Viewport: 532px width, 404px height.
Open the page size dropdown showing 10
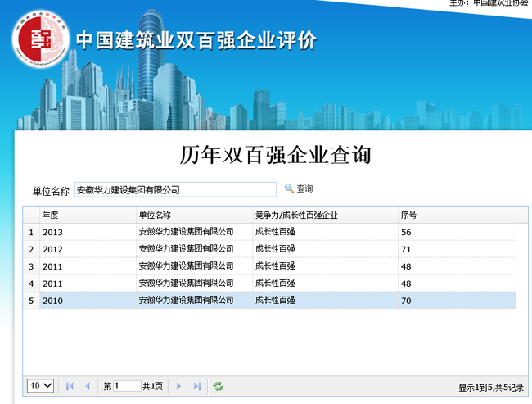click(x=41, y=386)
